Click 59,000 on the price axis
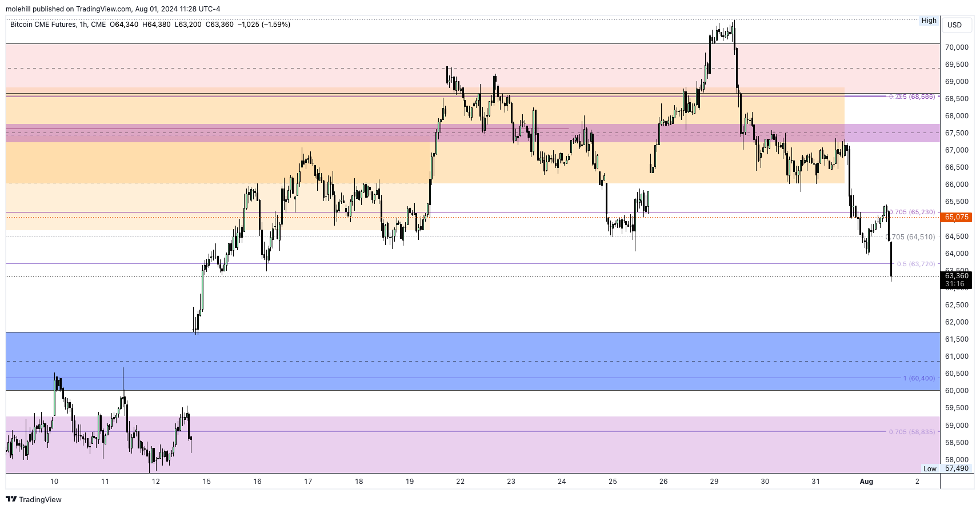Viewport: 980px width, 509px height. [x=957, y=426]
